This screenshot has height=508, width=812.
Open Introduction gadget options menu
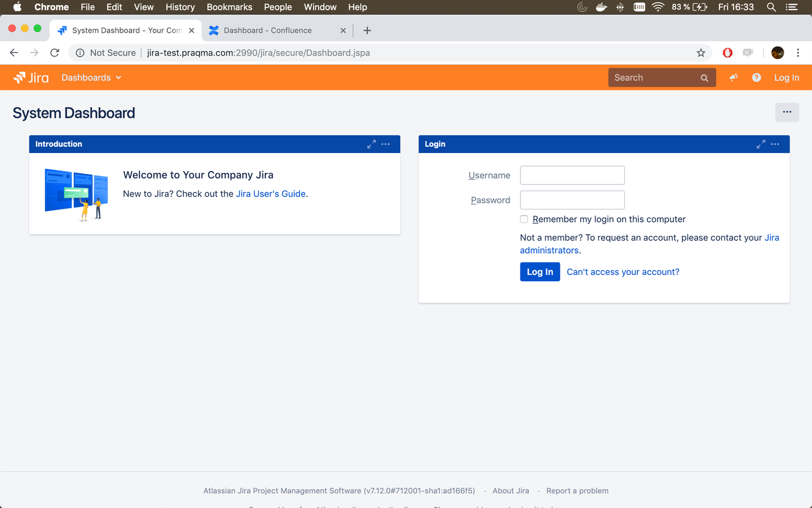(386, 144)
